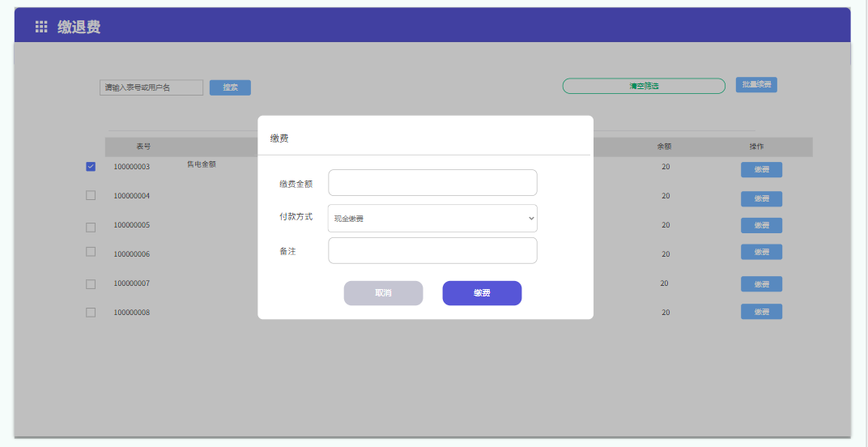
Task: Open the 付款方式 payment method dropdown
Action: (432, 219)
